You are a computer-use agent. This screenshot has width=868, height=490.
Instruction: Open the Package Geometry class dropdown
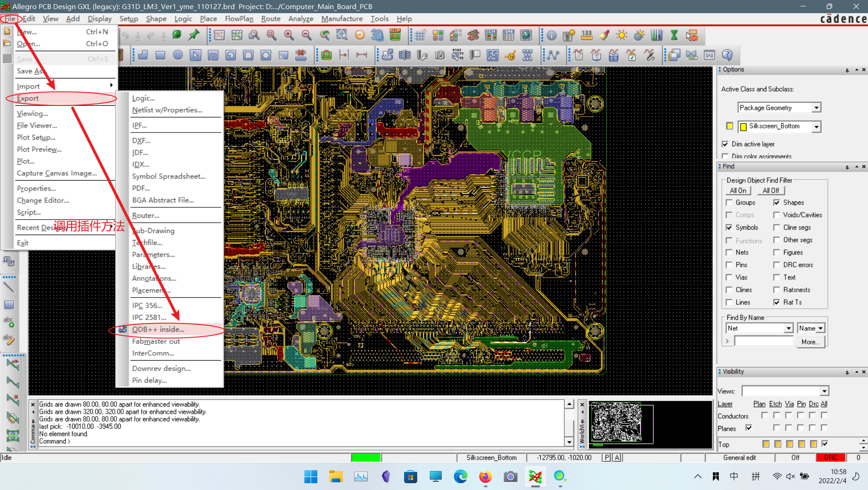(816, 108)
